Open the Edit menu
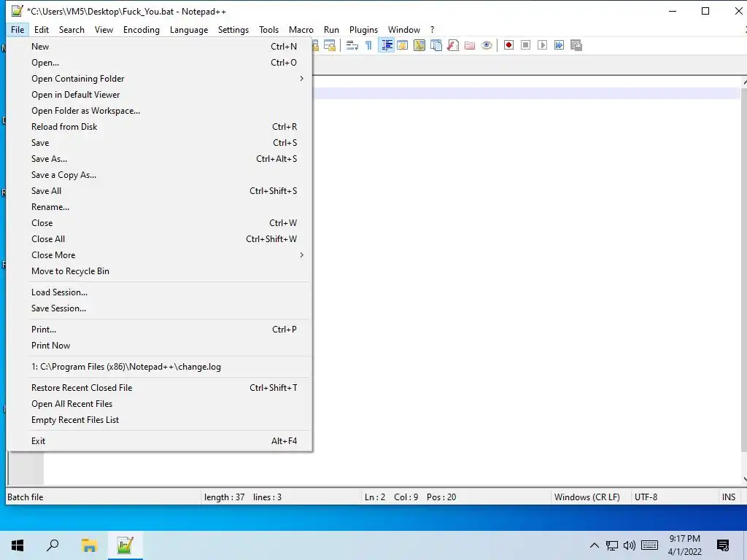Image resolution: width=747 pixels, height=560 pixels. (x=42, y=29)
